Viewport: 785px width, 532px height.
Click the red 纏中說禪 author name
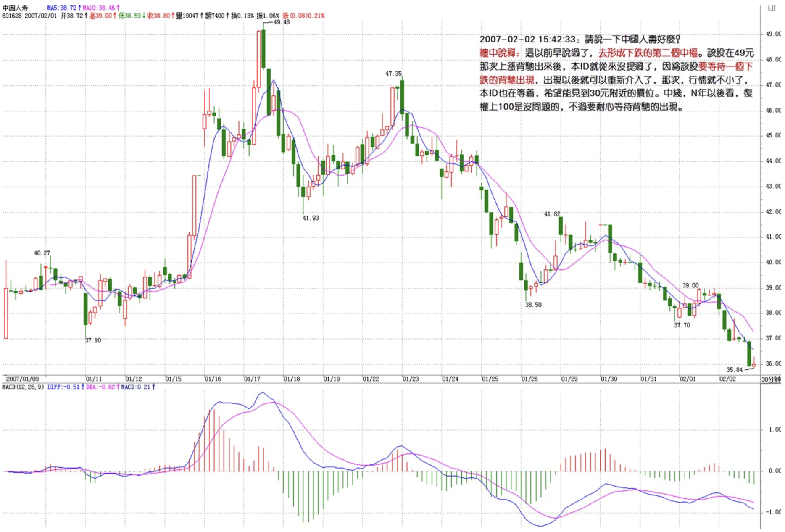point(498,53)
